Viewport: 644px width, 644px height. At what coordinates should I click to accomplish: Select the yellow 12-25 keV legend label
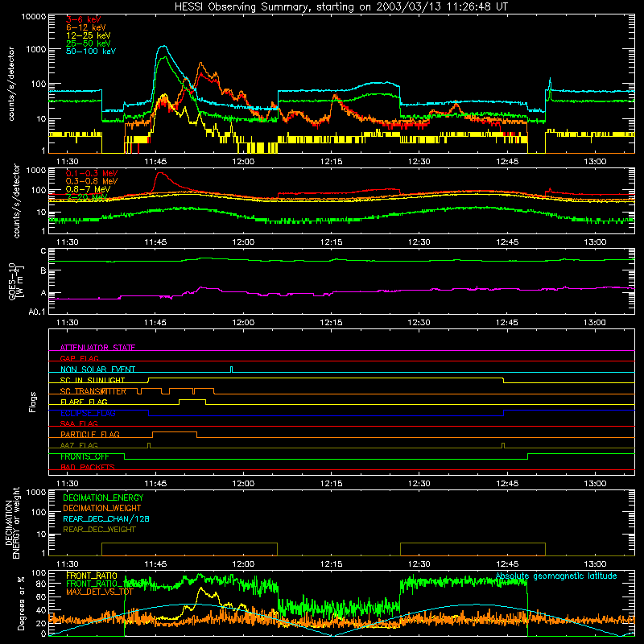(88, 35)
